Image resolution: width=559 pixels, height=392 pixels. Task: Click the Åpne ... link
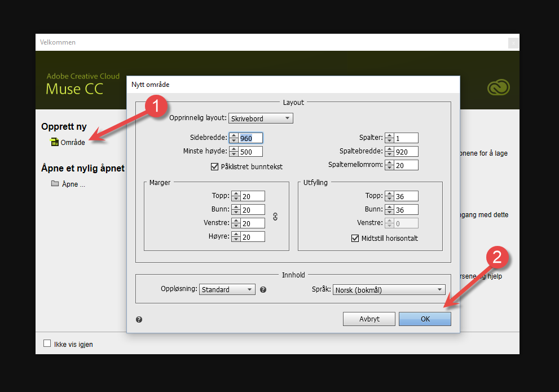73,184
